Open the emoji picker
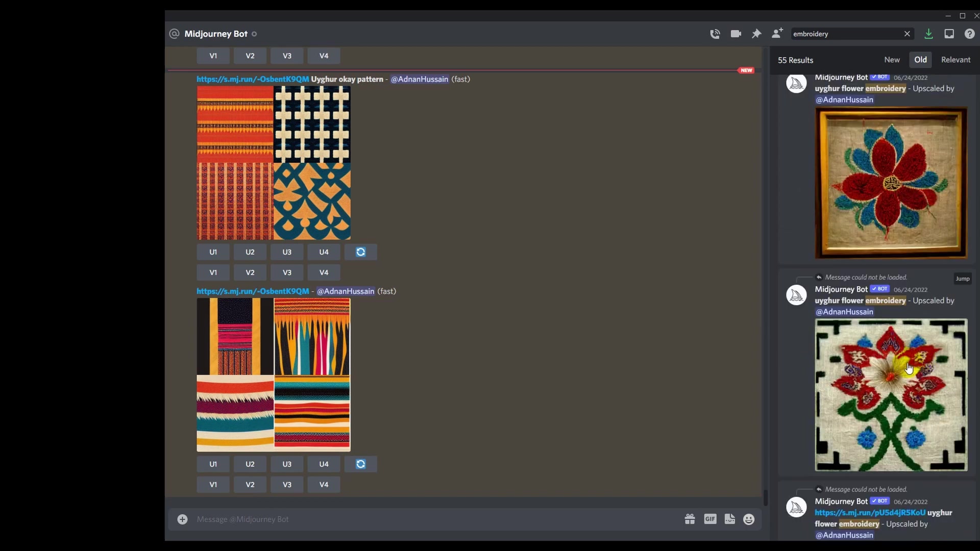 [x=749, y=519]
